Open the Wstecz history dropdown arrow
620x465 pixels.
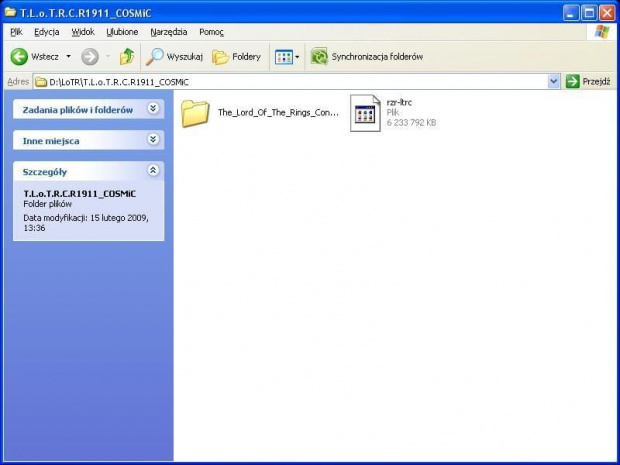point(68,57)
